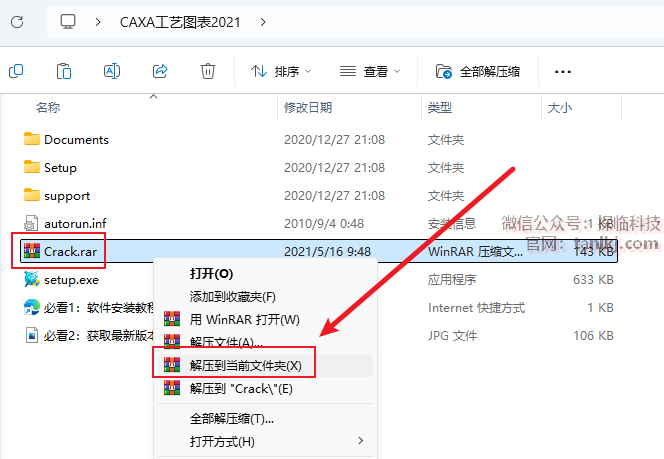The image size is (664, 459).
Task: Open the 打开方式(H) submenu
Action: coord(265,442)
